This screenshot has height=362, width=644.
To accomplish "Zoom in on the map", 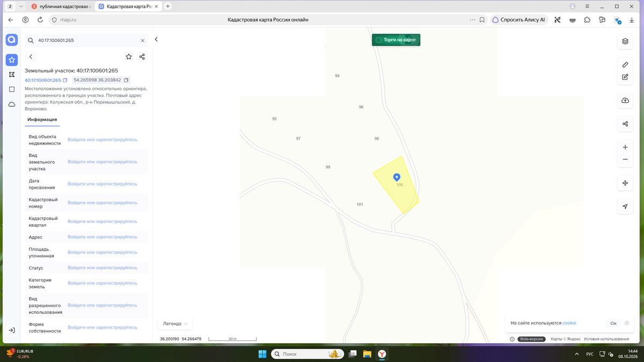I will click(625, 147).
